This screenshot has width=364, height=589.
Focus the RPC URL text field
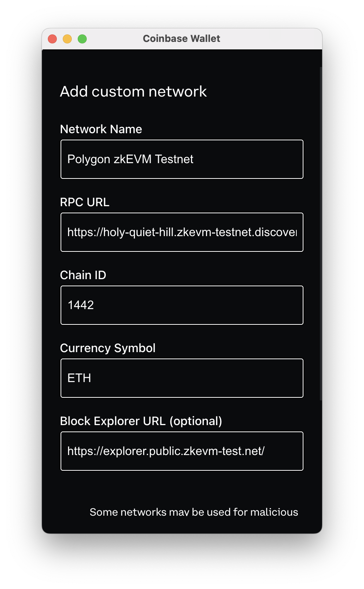pyautogui.click(x=182, y=232)
